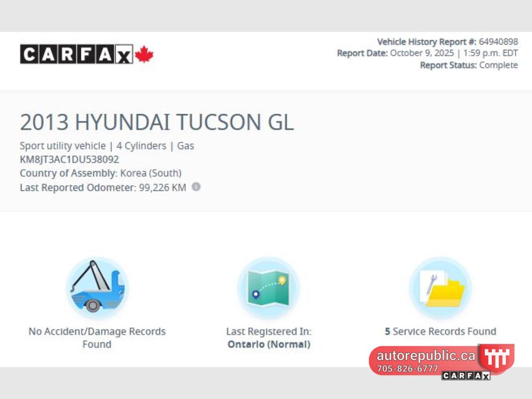Click the 2013 HYUNDAI TUCSON GL heading
Viewport: 532px width, 399px height.
coord(157,122)
